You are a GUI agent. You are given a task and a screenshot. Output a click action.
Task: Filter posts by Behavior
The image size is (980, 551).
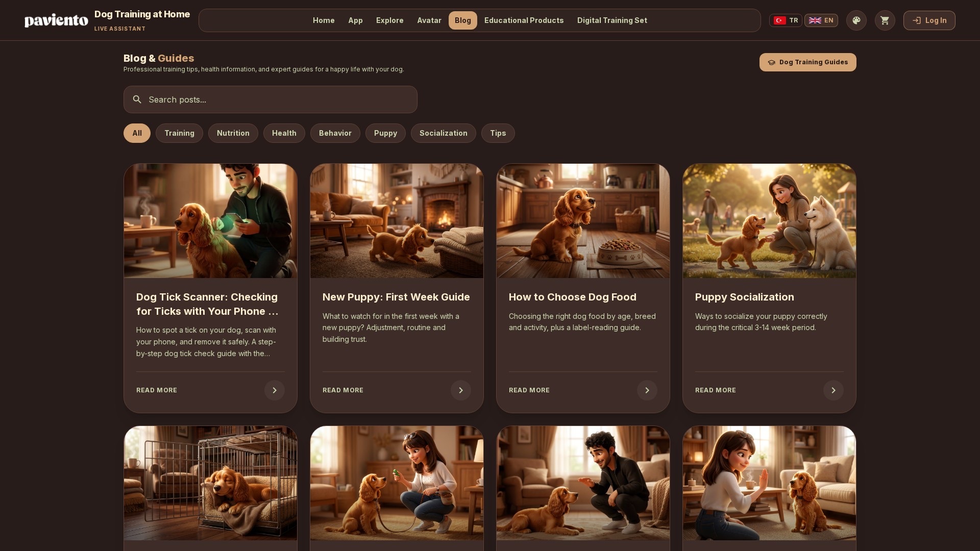pyautogui.click(x=335, y=133)
